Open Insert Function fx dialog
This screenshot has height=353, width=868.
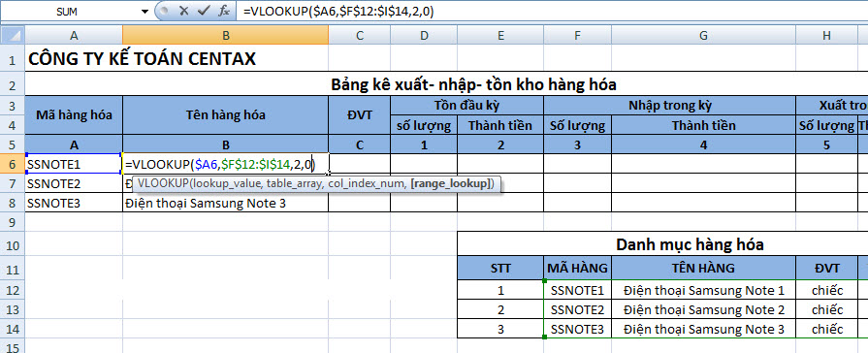(x=224, y=11)
